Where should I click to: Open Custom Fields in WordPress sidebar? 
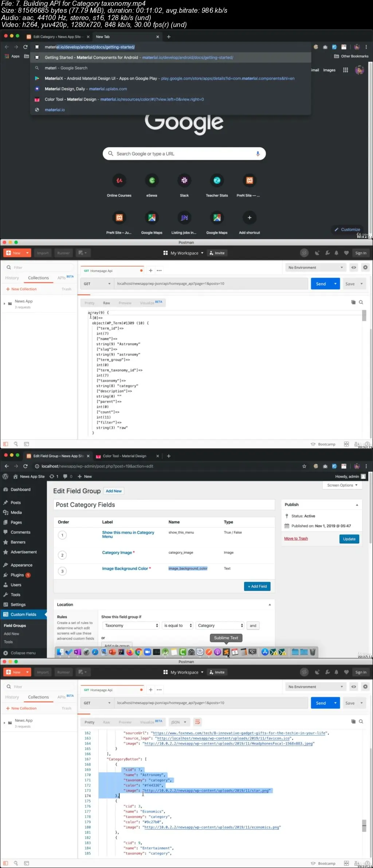(23, 614)
